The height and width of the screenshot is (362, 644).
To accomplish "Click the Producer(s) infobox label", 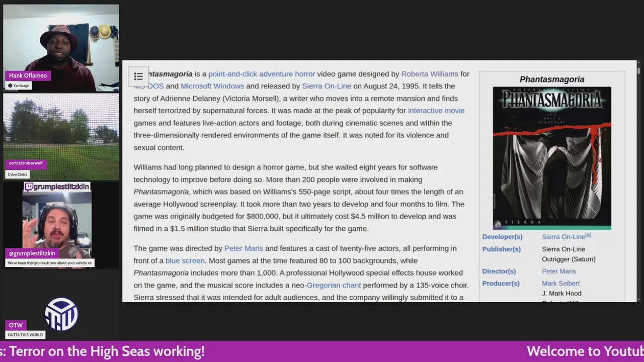I will [x=501, y=283].
